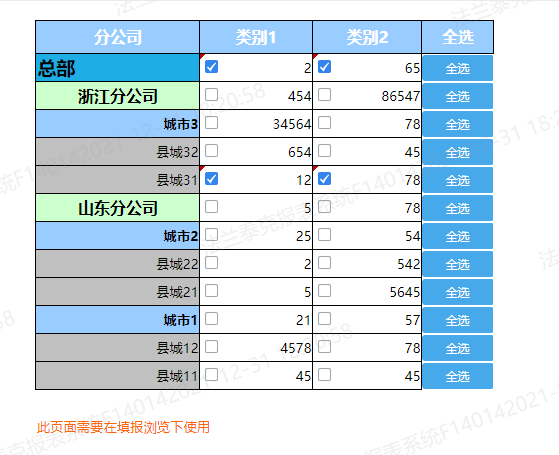Check 类别2 checkbox for 山东分公司
Screen dimensions: 559x455
click(324, 207)
